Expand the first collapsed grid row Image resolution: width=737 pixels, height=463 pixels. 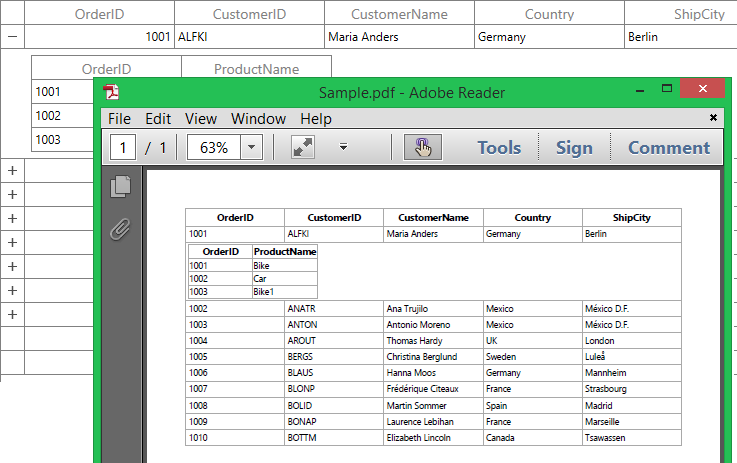[12, 170]
